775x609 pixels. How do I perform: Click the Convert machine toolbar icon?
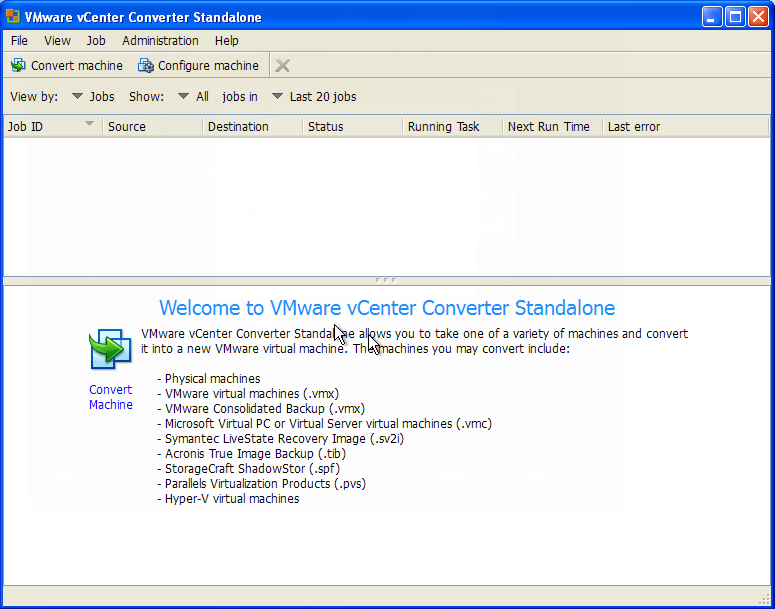point(18,65)
